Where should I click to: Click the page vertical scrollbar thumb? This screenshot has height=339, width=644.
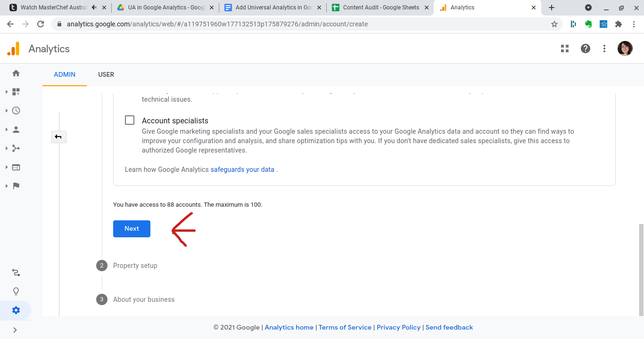click(x=641, y=270)
